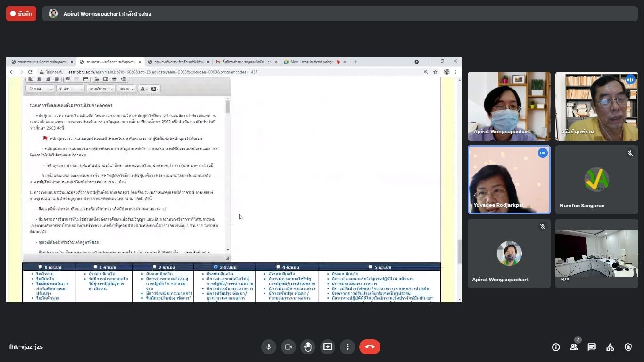Mute the microphone in meeting controls
This screenshot has width=644, height=362.
pos(268,347)
